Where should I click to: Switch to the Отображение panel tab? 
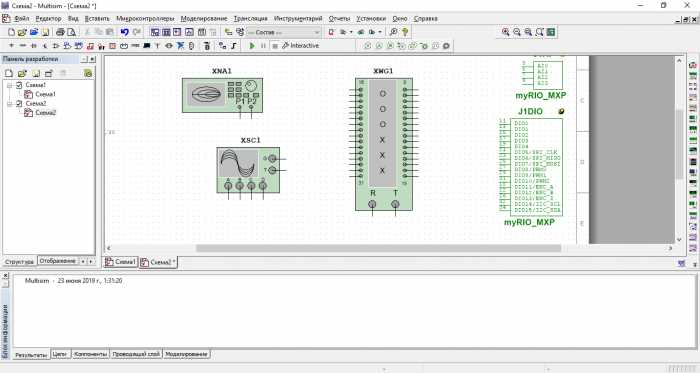(57, 261)
